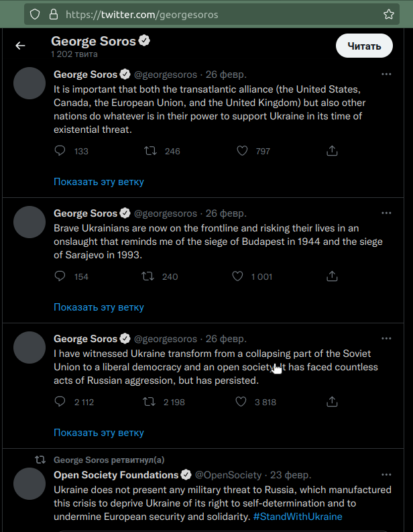
Task: Open the #StandWithUkraine hashtag
Action: 298,517
